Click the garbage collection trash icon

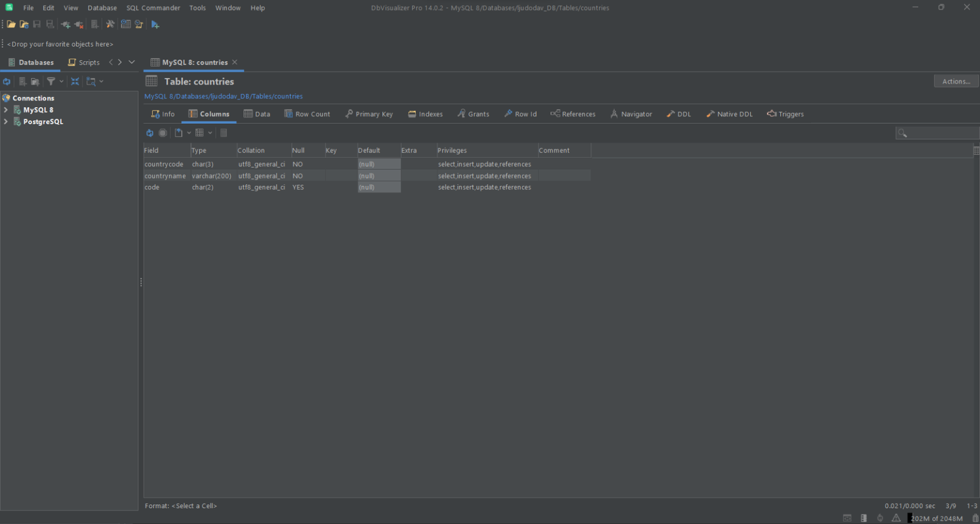975,518
